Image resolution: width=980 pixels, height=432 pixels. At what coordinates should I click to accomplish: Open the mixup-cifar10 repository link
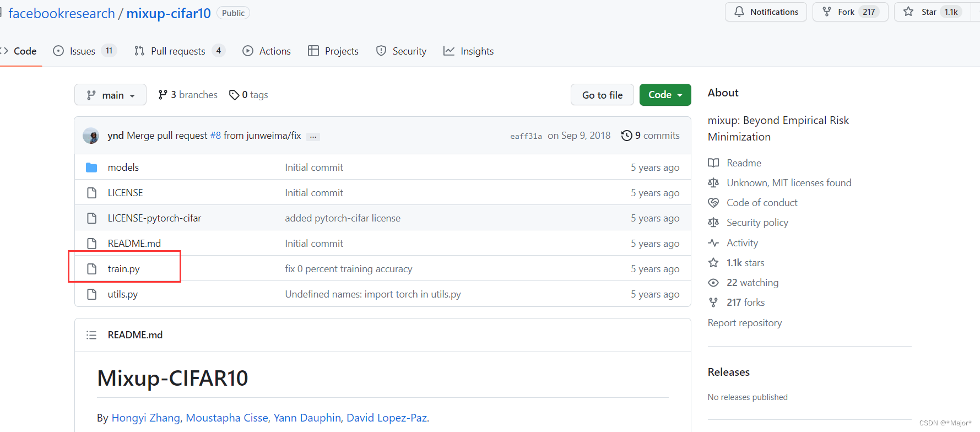tap(169, 13)
